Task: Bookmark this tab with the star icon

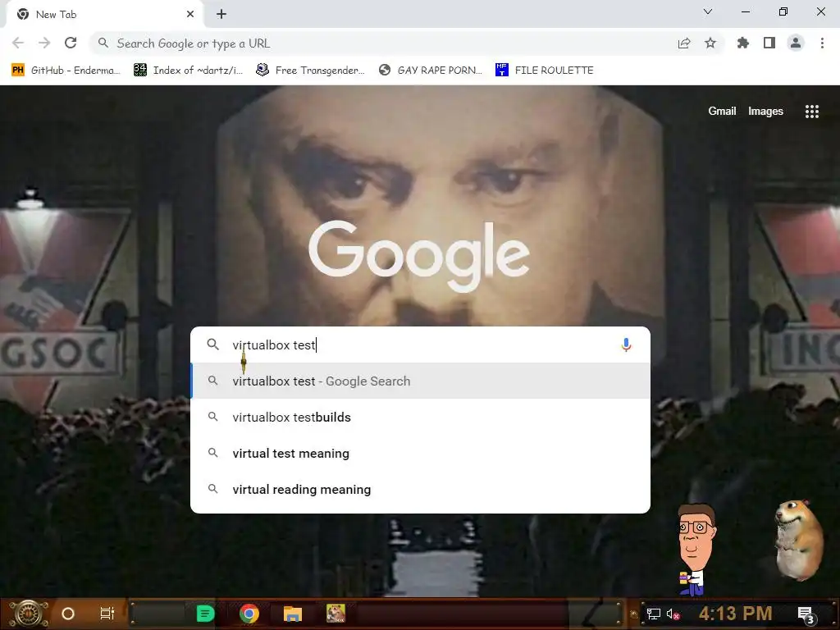Action: (710, 43)
